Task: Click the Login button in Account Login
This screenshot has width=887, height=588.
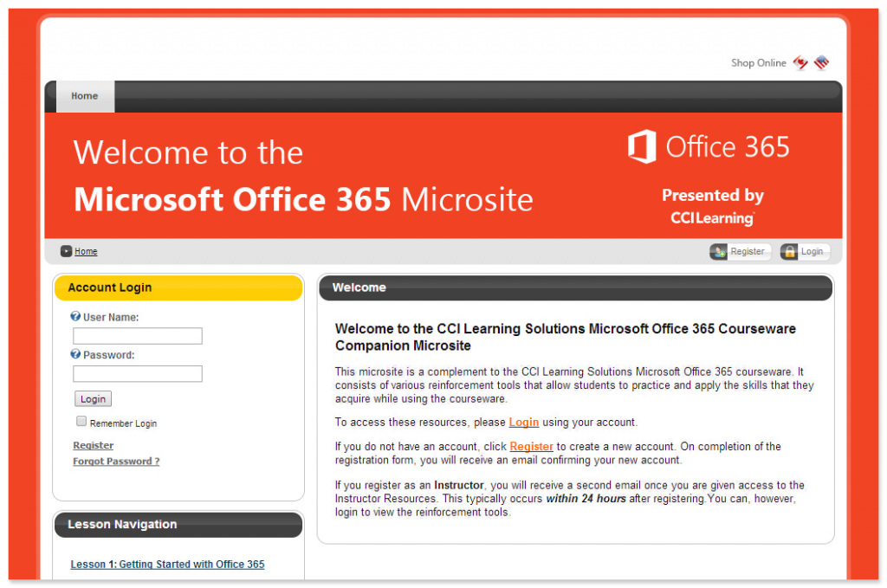Action: (93, 398)
